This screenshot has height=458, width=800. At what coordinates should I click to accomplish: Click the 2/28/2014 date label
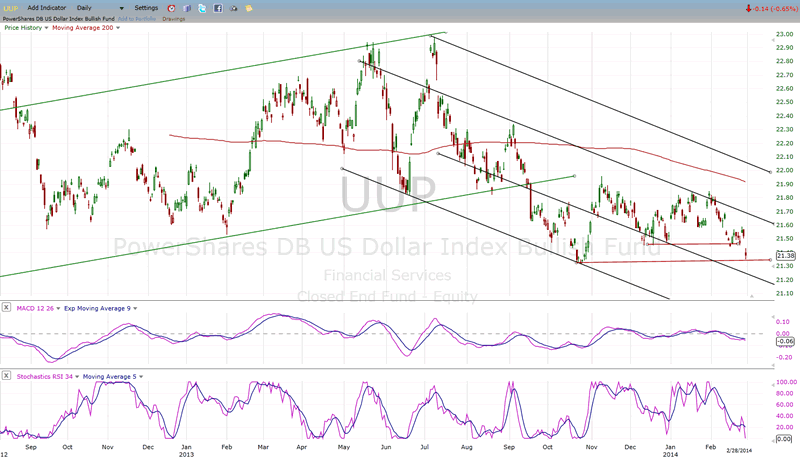pyautogui.click(x=739, y=450)
